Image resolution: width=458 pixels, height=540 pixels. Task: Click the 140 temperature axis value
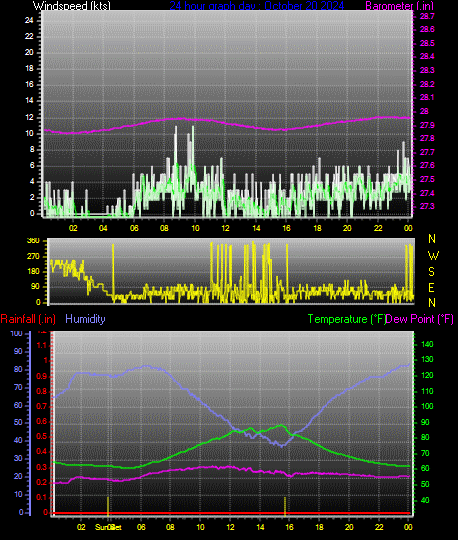(x=427, y=344)
